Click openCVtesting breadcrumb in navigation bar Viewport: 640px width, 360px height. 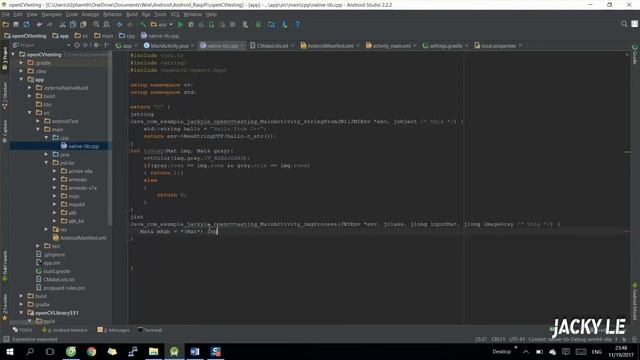point(25,36)
